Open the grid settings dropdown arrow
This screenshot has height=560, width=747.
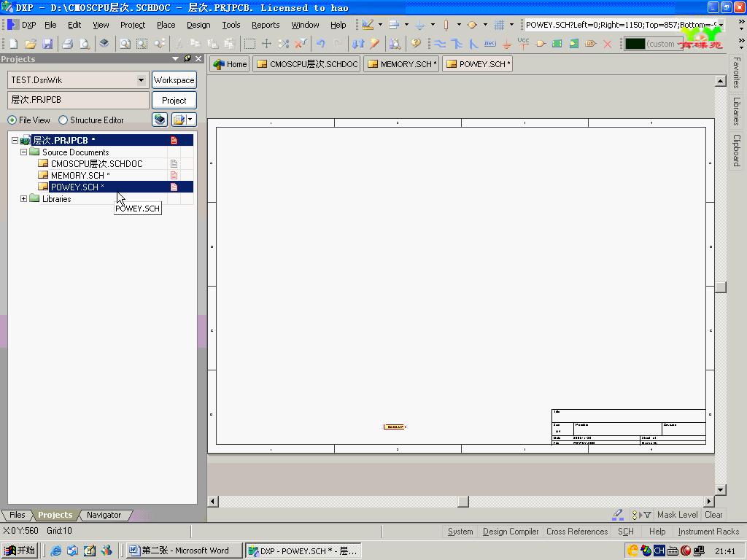pyautogui.click(x=511, y=25)
